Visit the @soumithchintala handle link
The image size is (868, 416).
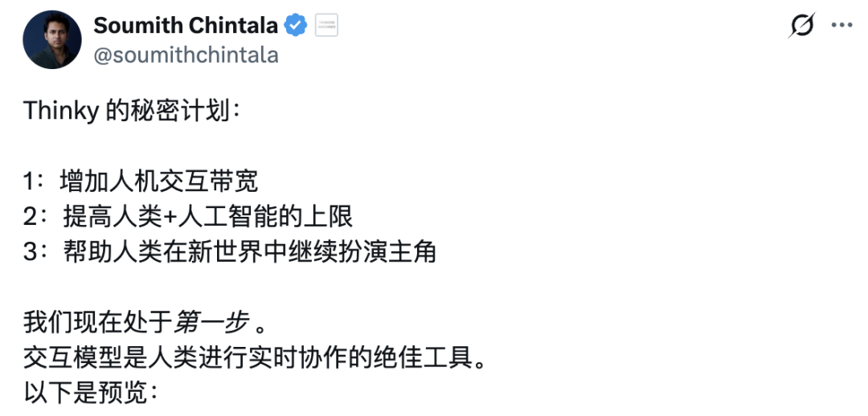pyautogui.click(x=186, y=55)
